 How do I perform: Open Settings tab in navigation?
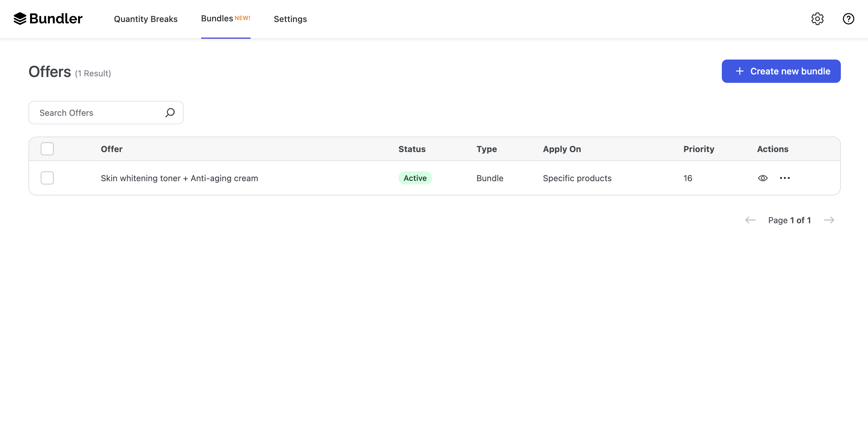(291, 19)
